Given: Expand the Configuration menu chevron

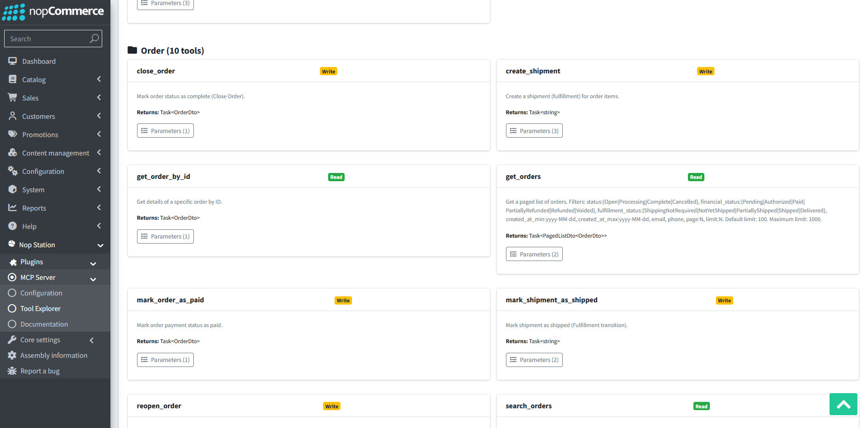Looking at the screenshot, I should (99, 171).
